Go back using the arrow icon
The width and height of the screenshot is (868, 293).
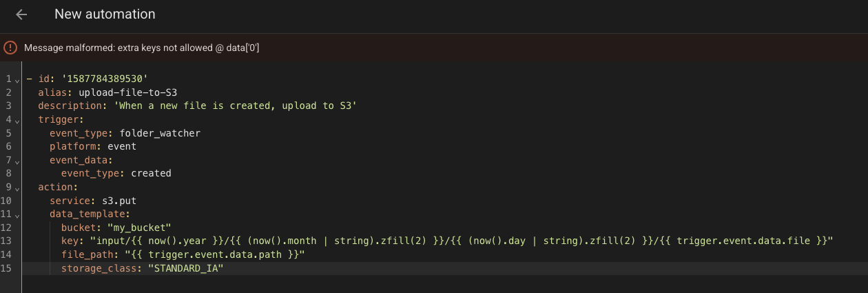tap(21, 14)
